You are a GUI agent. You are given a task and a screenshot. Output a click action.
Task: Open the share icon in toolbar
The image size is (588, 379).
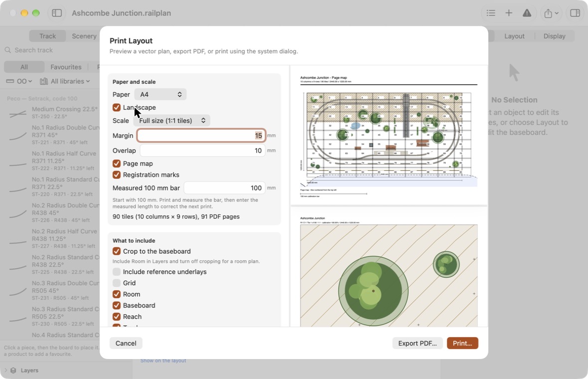point(548,13)
